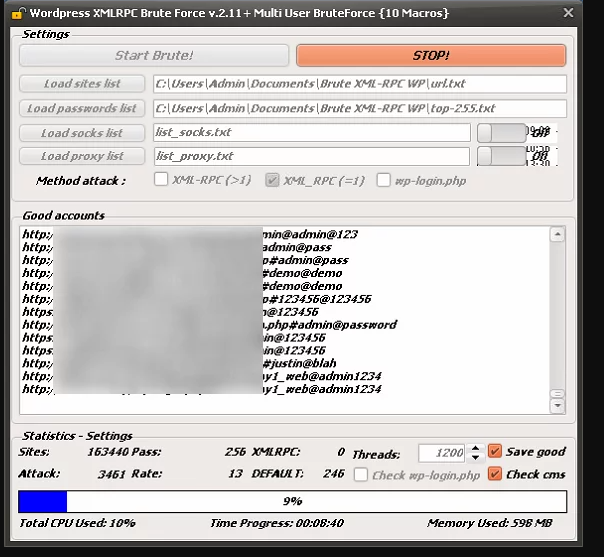Uncheck the Check cms checkbox
Viewport: 604px width, 557px height.
495,474
